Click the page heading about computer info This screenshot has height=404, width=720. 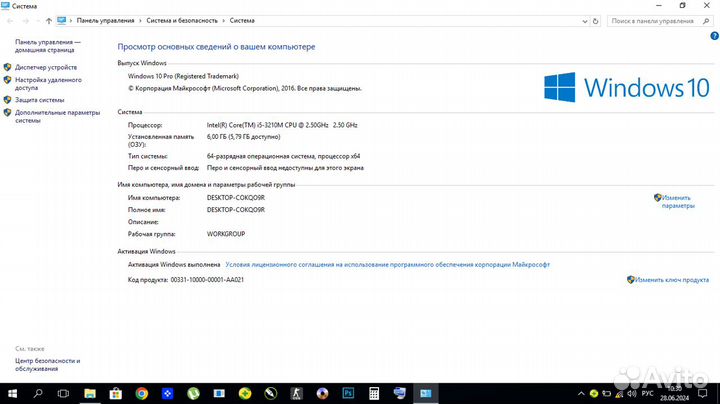[216, 47]
